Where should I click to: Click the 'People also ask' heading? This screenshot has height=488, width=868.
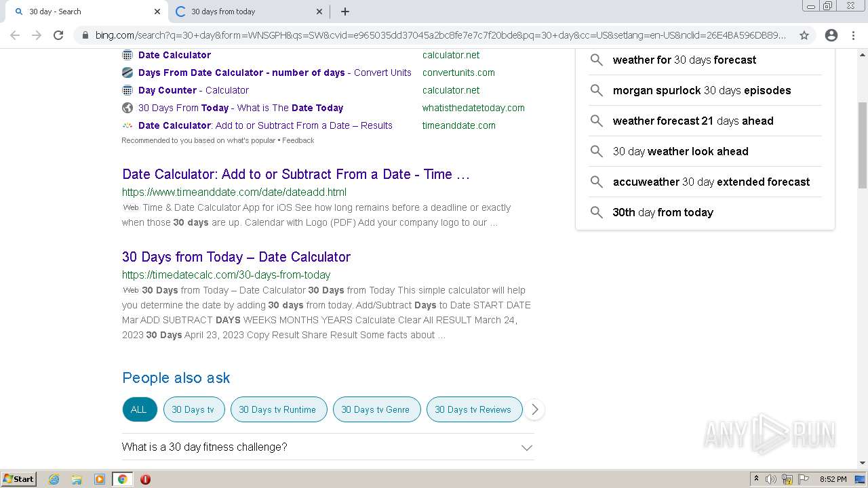pyautogui.click(x=176, y=378)
